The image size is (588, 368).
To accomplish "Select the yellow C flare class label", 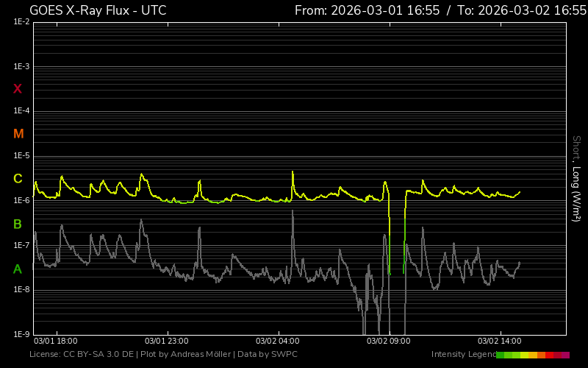I will click(18, 179).
